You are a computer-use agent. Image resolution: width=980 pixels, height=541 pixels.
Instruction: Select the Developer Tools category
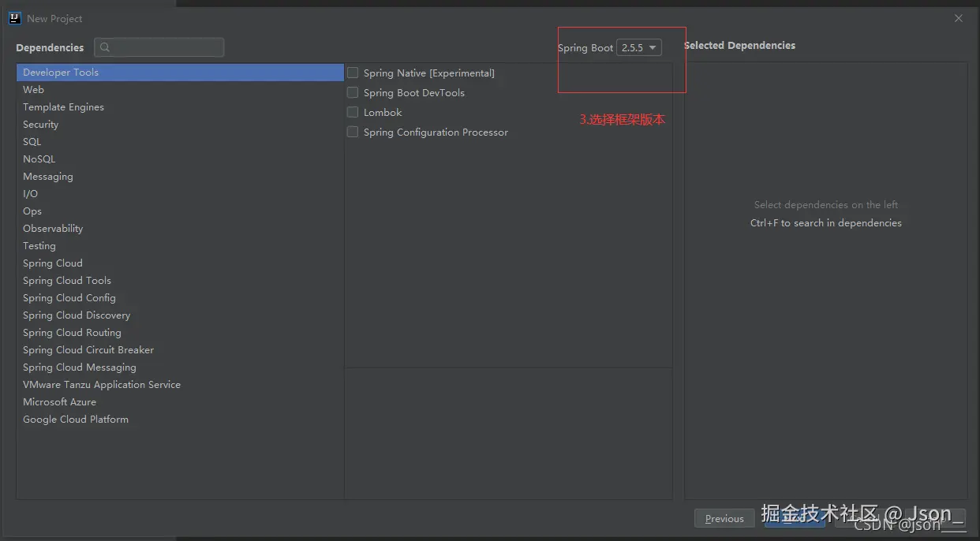(x=180, y=72)
